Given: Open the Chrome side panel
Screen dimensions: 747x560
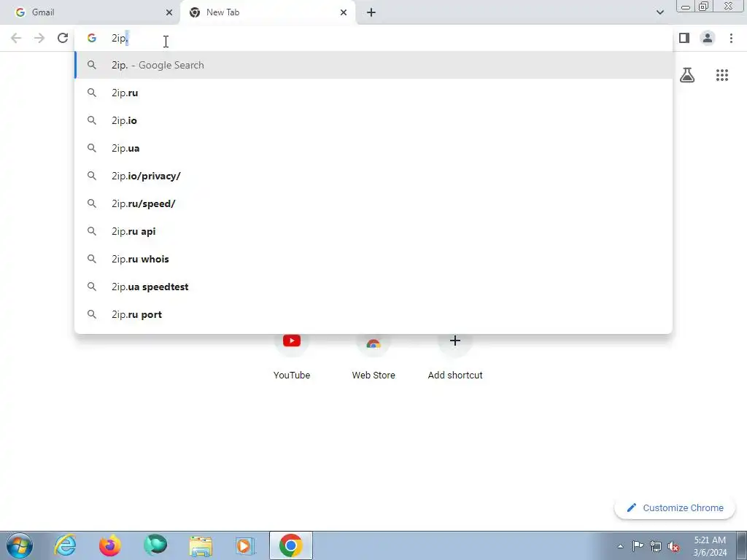Looking at the screenshot, I should (x=684, y=38).
